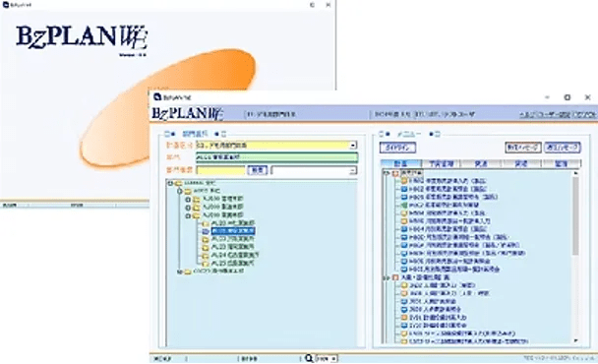598x364 pixels.
Task: Click the magnifier icon in status bar
Action: tap(309, 358)
